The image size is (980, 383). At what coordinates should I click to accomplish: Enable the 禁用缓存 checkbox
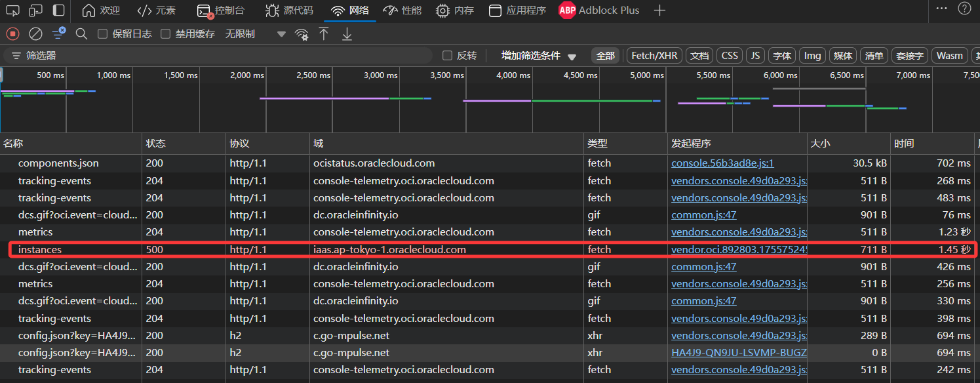pyautogui.click(x=166, y=34)
